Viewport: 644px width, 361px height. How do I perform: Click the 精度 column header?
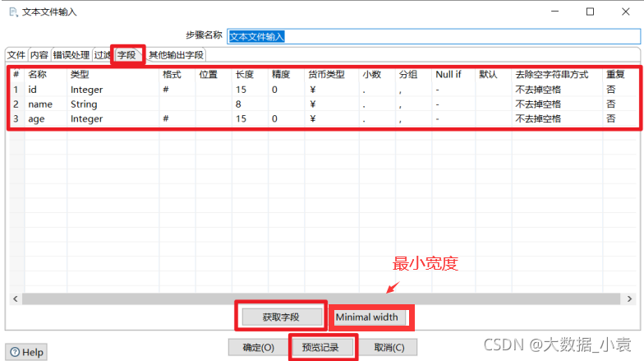pos(287,74)
